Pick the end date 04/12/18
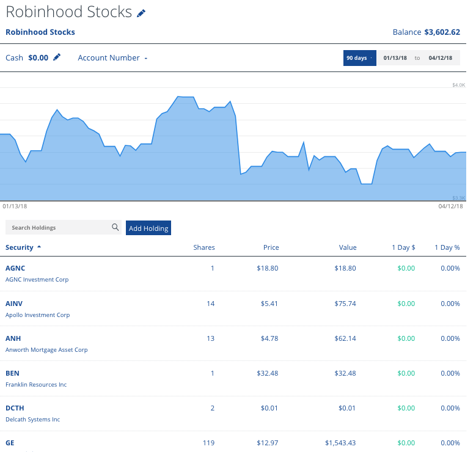 [440, 58]
